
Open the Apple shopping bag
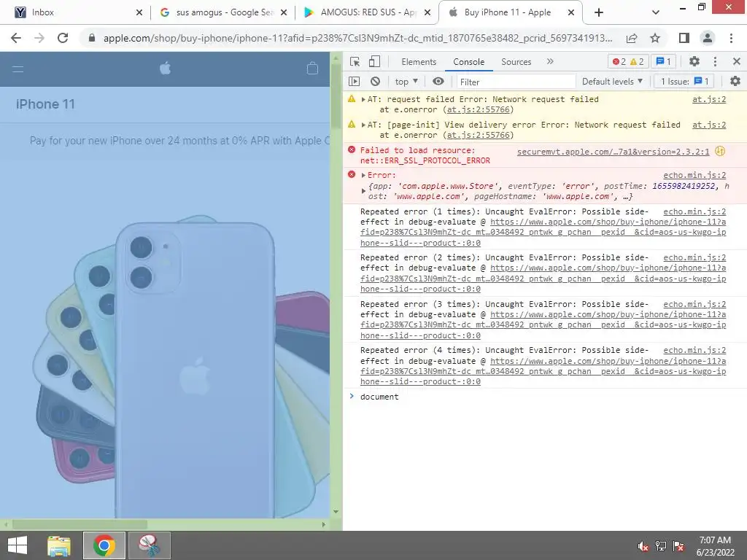tap(312, 69)
